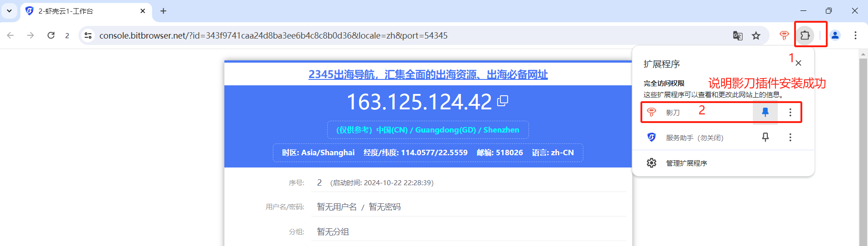Click the 中国(CN) / Guangdong(GD) / Shenzhen location

click(448, 130)
